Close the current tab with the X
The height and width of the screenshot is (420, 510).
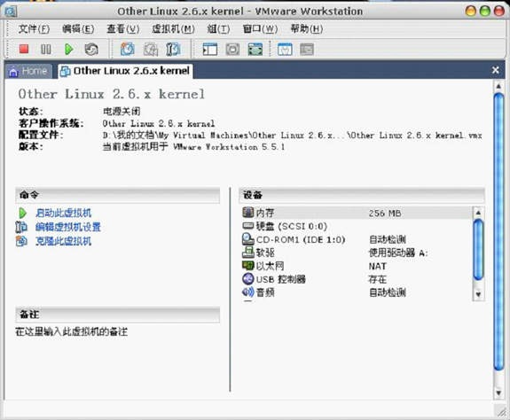(495, 70)
